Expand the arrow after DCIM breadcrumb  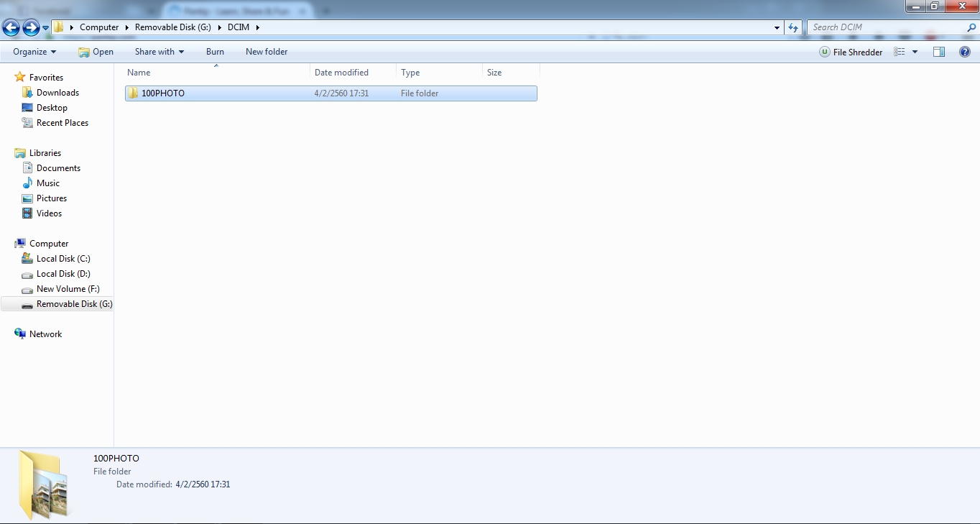pos(257,27)
